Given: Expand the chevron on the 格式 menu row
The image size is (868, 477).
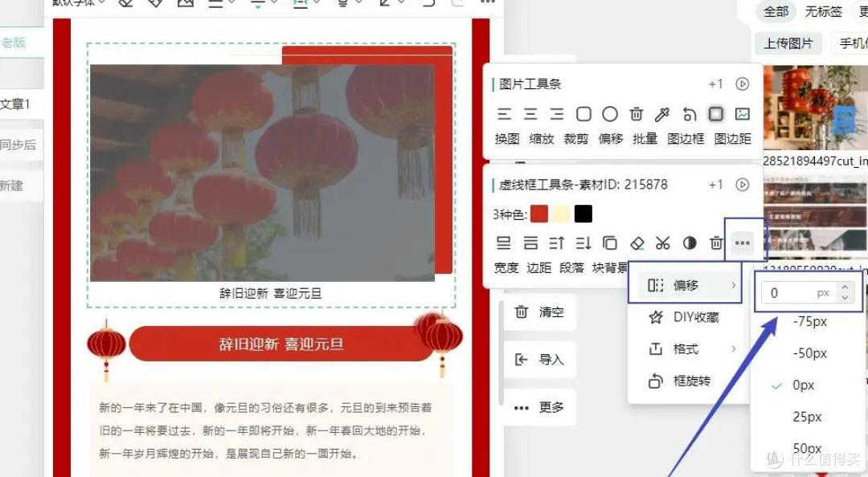Looking at the screenshot, I should (734, 349).
